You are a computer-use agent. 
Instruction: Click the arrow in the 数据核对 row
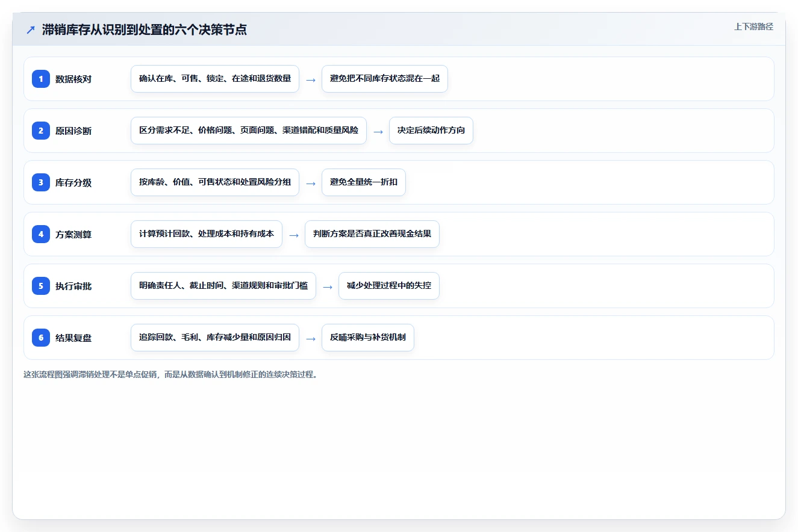coord(311,79)
